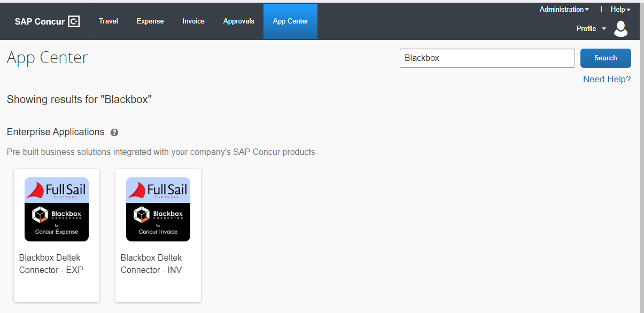Viewport: 644px width, 313px height.
Task: Open the Travel tab
Action: tap(108, 21)
